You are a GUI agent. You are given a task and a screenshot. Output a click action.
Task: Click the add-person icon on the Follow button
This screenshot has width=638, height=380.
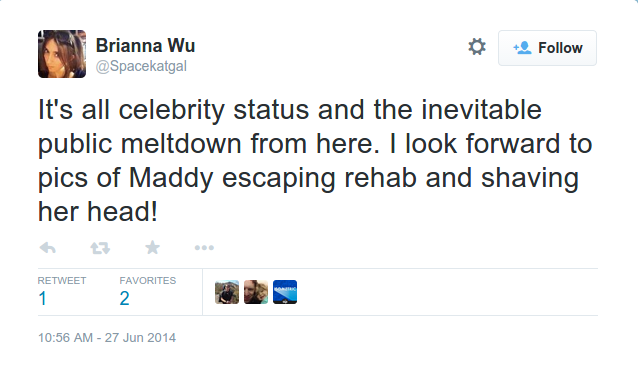click(522, 48)
